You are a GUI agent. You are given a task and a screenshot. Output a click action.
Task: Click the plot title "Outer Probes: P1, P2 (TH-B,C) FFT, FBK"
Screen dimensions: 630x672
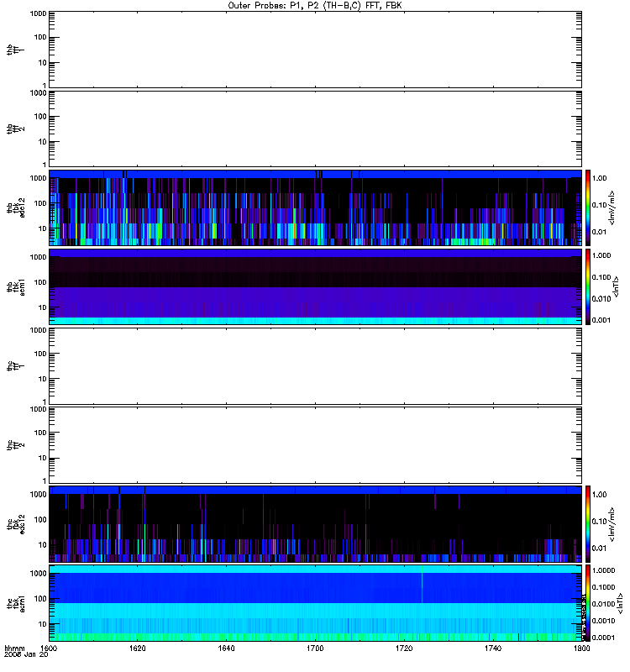click(315, 6)
